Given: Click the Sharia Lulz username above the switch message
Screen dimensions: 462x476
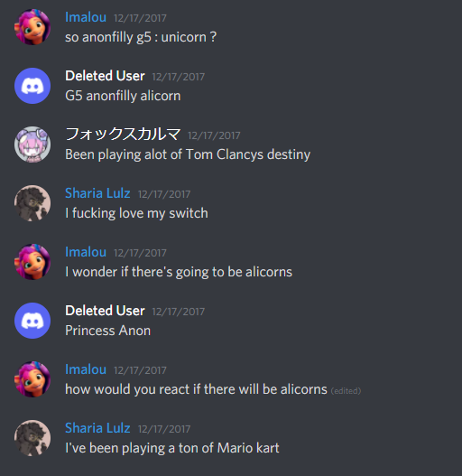Looking at the screenshot, I should tap(97, 193).
